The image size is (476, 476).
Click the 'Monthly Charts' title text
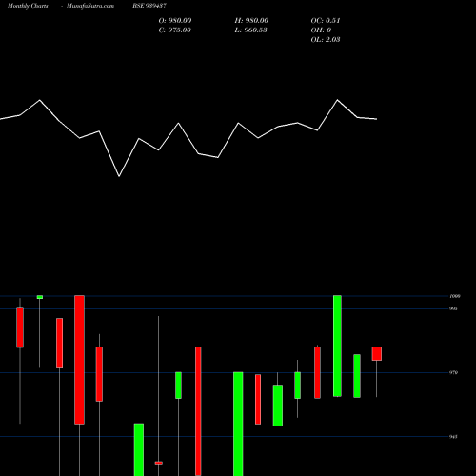(28, 6)
